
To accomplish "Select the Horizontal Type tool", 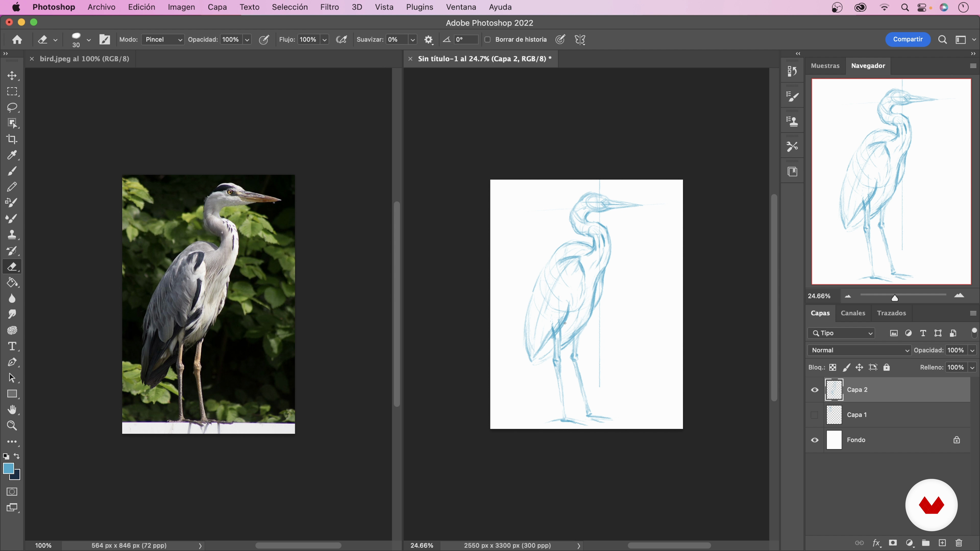I will coord(12,346).
